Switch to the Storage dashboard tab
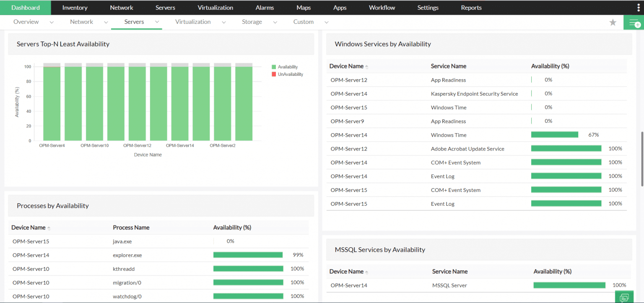This screenshot has height=303, width=644. pyautogui.click(x=252, y=22)
